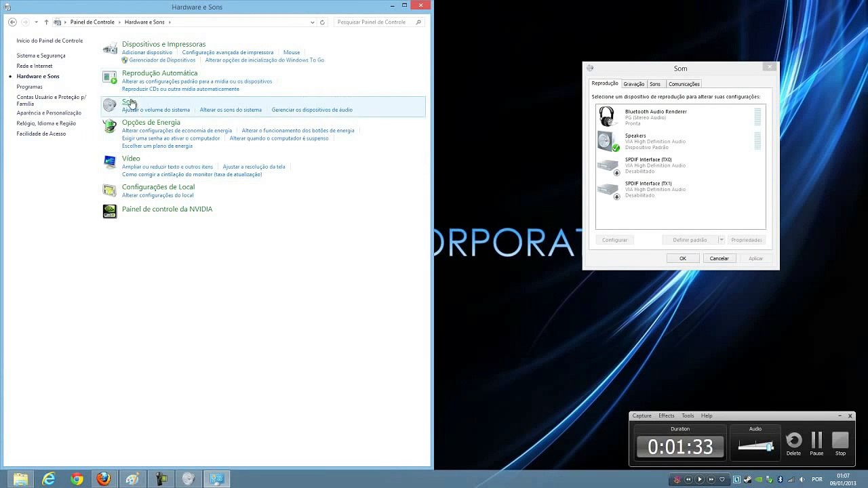Open Ajustar o volume do sistema link
This screenshot has width=868, height=488.
click(x=156, y=110)
